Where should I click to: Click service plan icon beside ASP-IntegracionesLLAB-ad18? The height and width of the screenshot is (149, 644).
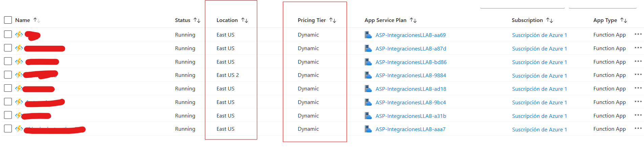[x=368, y=88]
